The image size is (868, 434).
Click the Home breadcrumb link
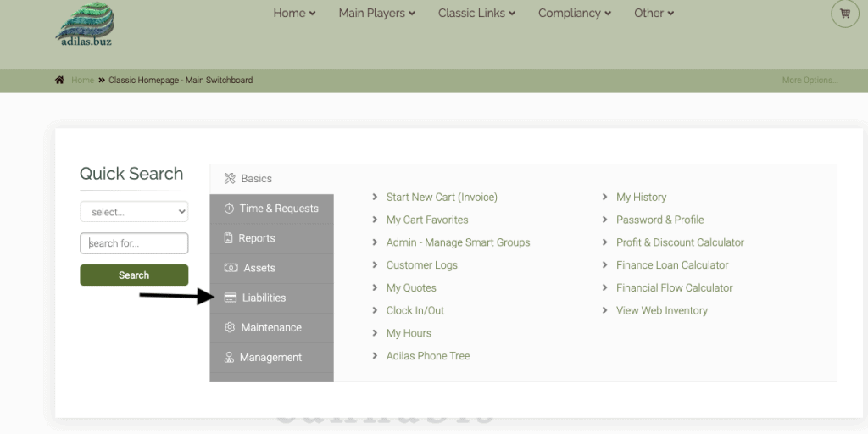click(x=82, y=81)
